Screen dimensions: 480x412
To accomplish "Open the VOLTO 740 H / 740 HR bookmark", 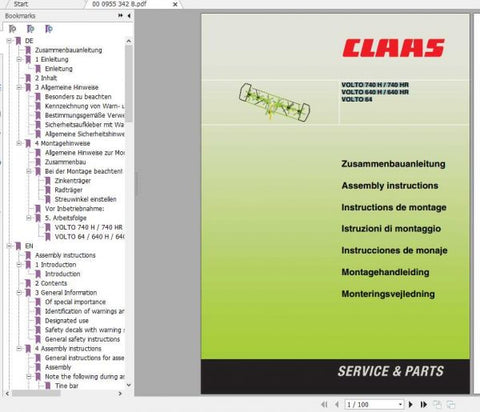I will 89,227.
